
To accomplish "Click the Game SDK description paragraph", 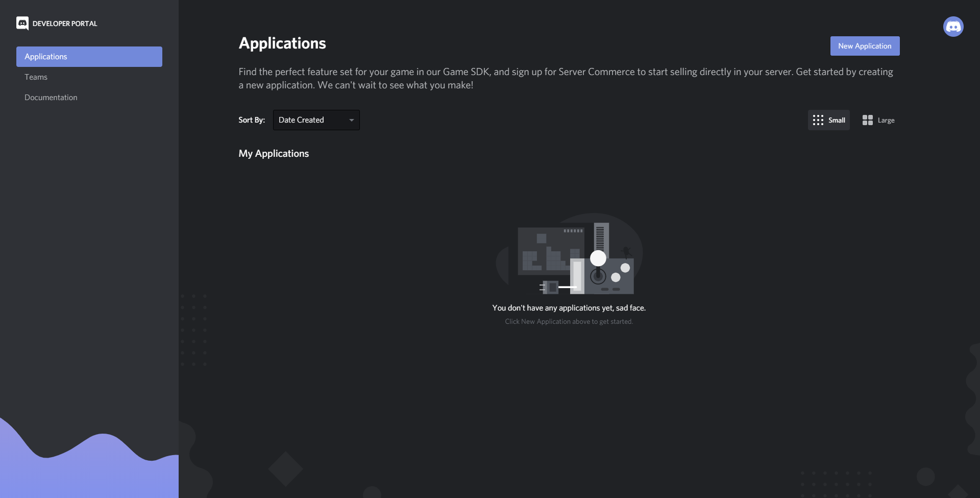I will (x=566, y=79).
